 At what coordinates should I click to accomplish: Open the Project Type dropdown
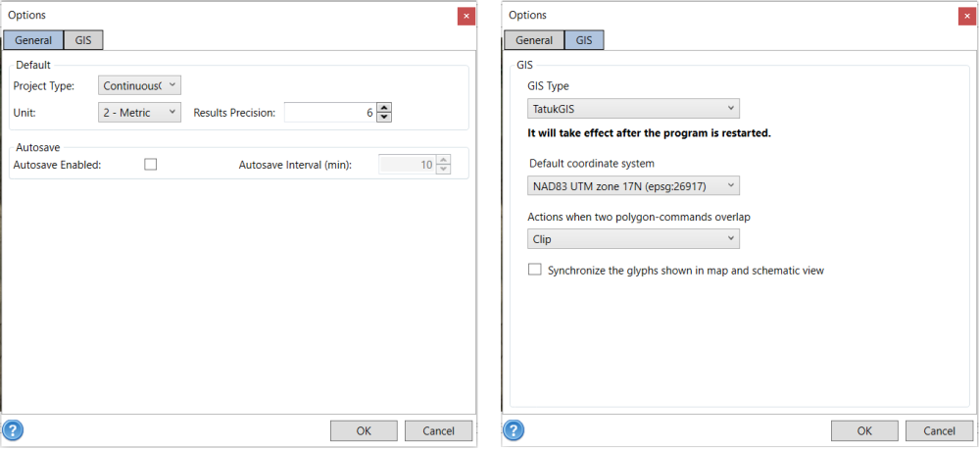tap(140, 86)
